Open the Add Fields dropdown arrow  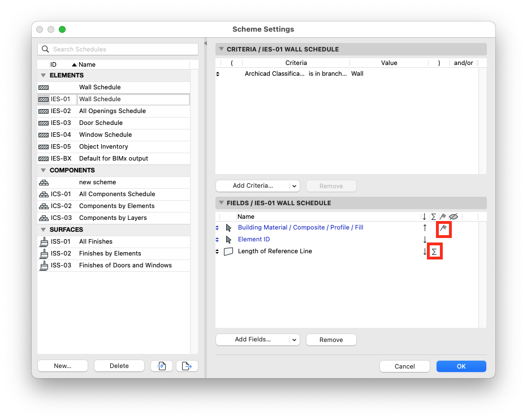click(294, 340)
